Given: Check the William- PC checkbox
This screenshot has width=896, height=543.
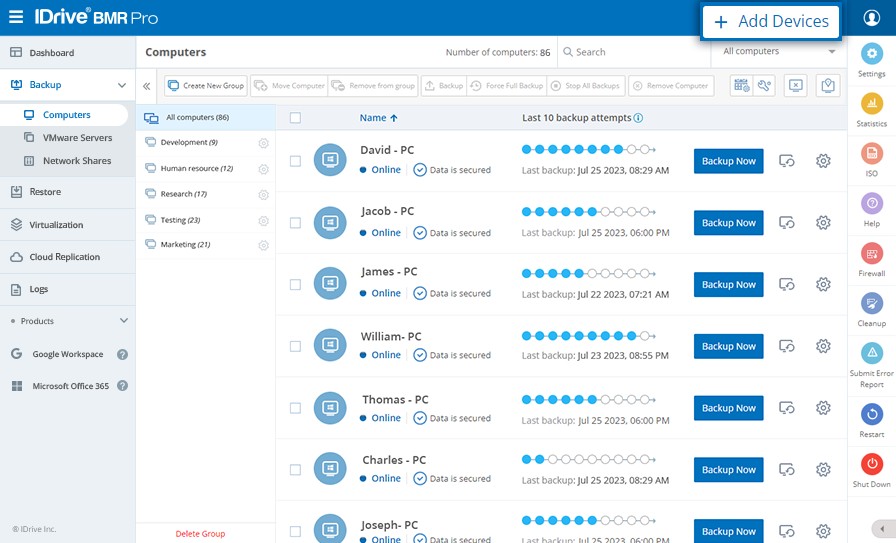Looking at the screenshot, I should tap(295, 346).
